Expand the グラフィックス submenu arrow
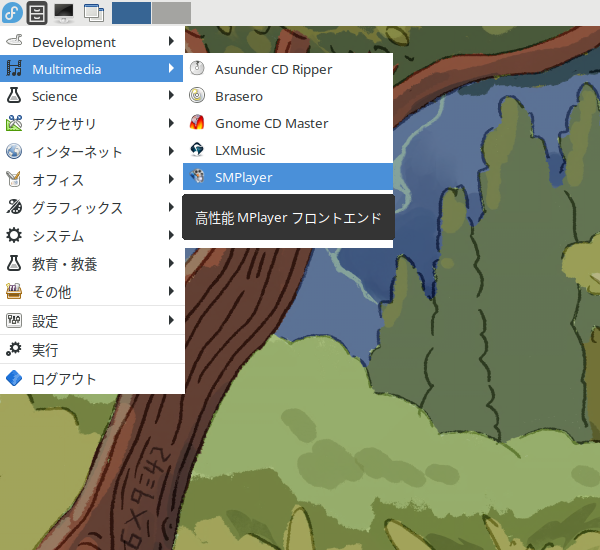This screenshot has width=600, height=550. pos(171,207)
